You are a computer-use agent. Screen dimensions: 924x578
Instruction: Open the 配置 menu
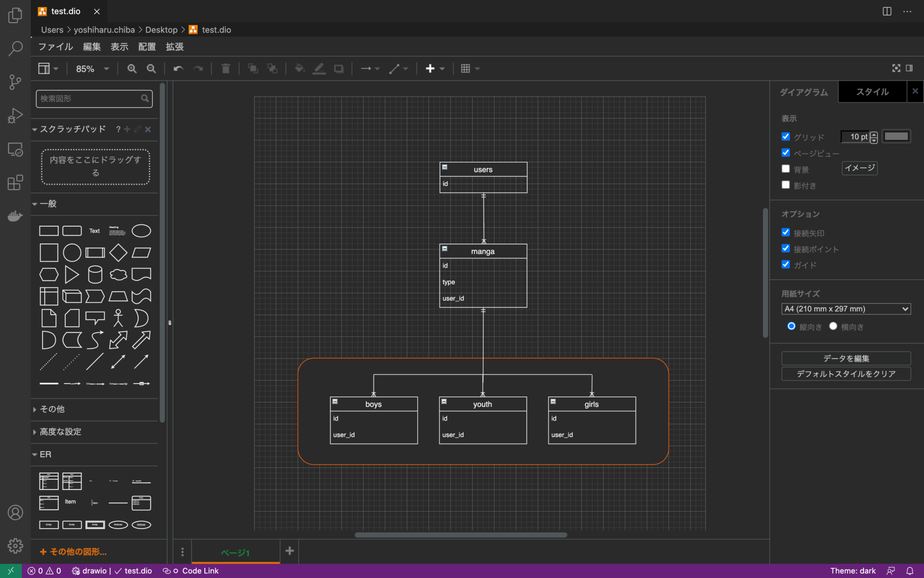coord(147,47)
